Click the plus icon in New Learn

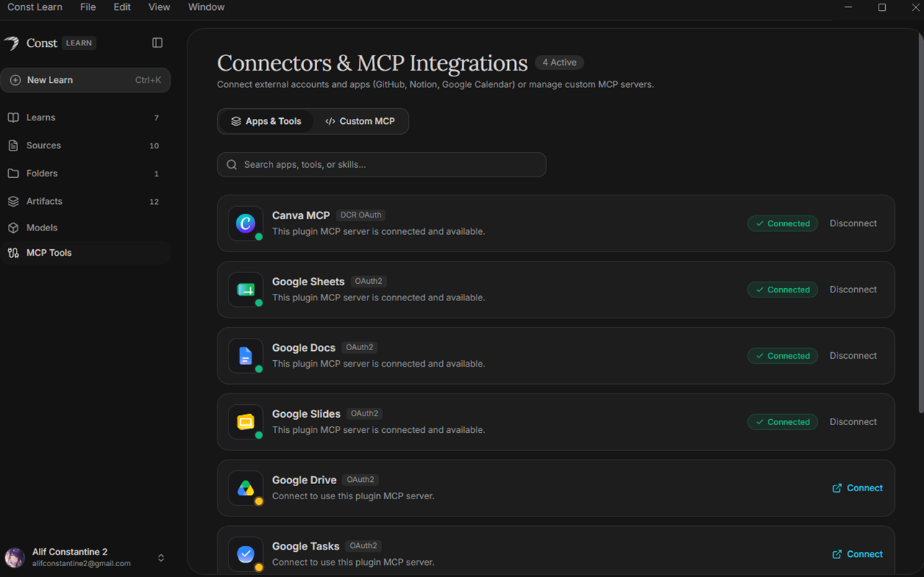click(x=15, y=80)
